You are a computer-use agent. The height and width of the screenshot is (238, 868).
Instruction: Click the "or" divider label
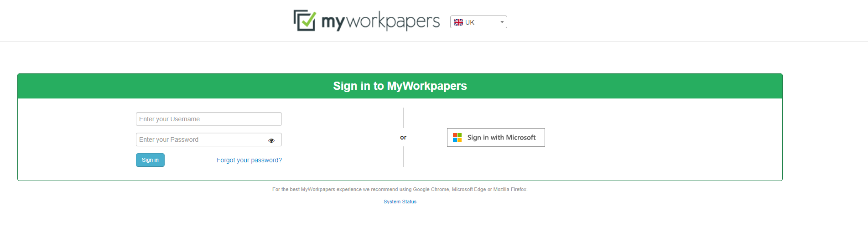click(x=403, y=137)
